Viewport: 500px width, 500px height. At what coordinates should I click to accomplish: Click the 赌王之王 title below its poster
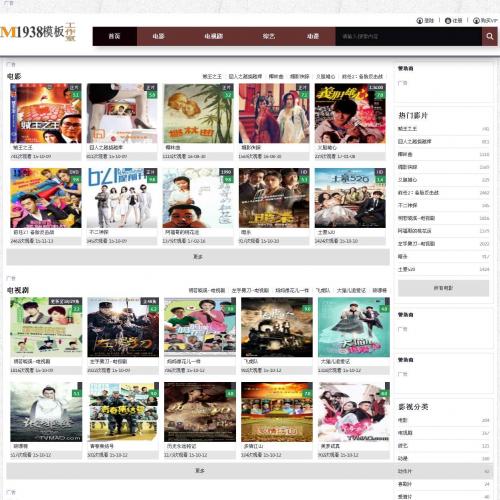click(x=23, y=147)
